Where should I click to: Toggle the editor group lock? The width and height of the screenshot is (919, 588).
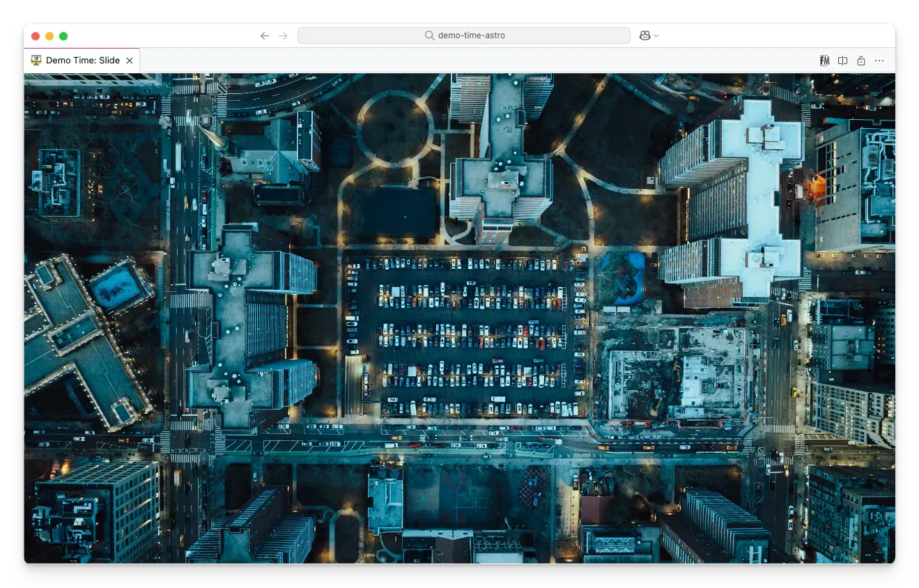pyautogui.click(x=861, y=61)
